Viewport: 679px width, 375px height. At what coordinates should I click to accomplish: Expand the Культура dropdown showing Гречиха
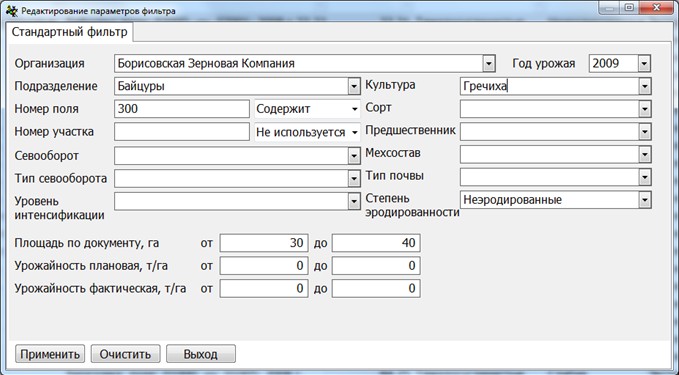pos(644,86)
